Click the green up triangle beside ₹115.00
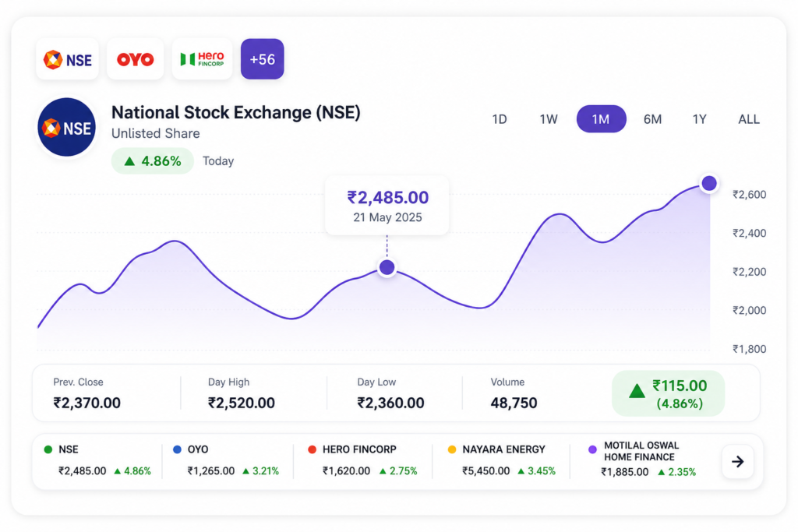 click(636, 391)
